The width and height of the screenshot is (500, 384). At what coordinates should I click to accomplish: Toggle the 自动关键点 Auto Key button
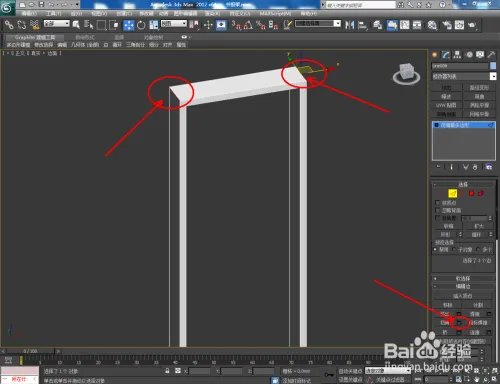coord(351,371)
